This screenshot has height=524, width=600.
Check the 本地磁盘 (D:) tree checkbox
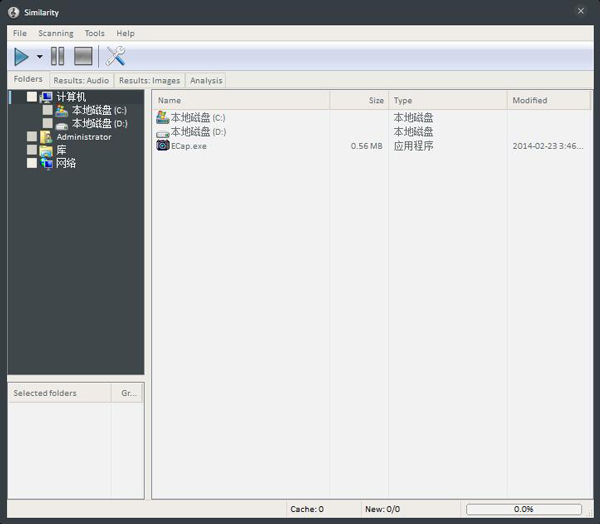[x=47, y=123]
